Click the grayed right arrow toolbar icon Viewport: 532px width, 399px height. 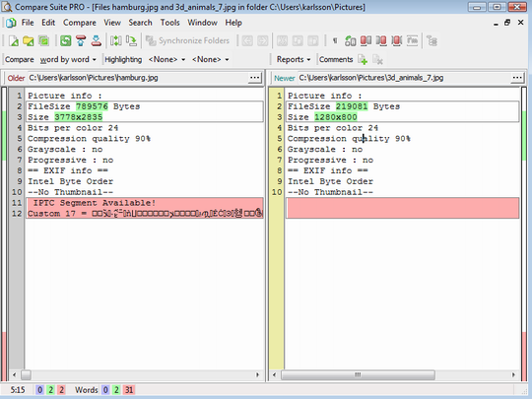(x=263, y=41)
